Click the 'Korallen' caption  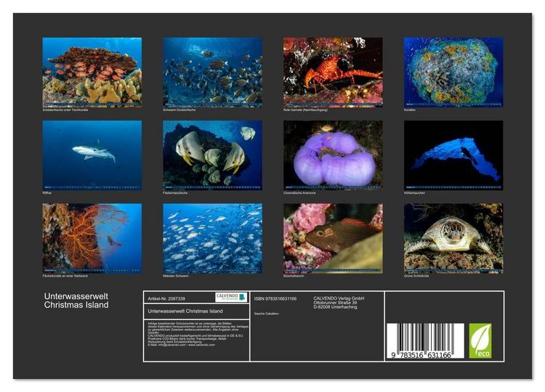[x=410, y=110]
